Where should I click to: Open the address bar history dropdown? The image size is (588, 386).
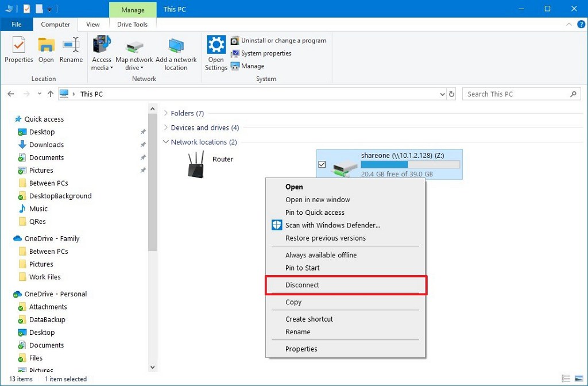442,94
